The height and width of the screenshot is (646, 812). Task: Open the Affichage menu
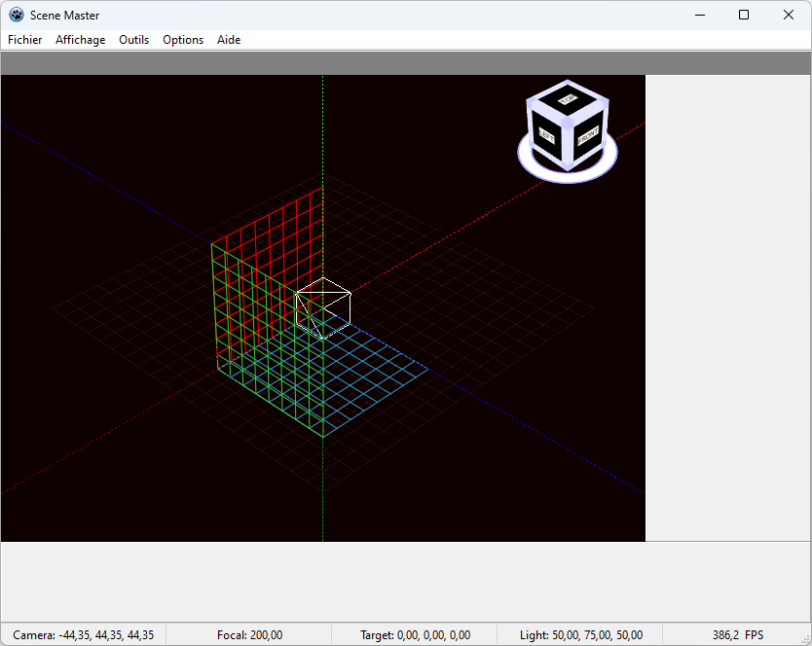(80, 40)
